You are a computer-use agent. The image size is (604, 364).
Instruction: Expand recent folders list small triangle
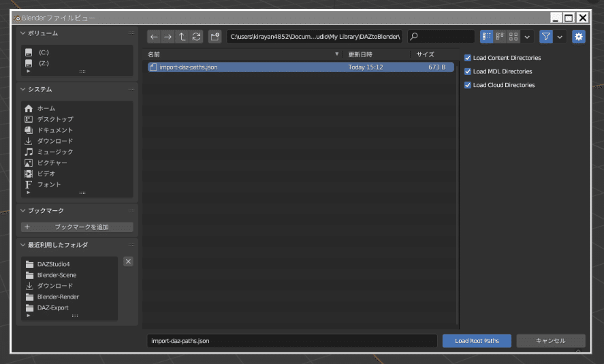[x=28, y=316]
